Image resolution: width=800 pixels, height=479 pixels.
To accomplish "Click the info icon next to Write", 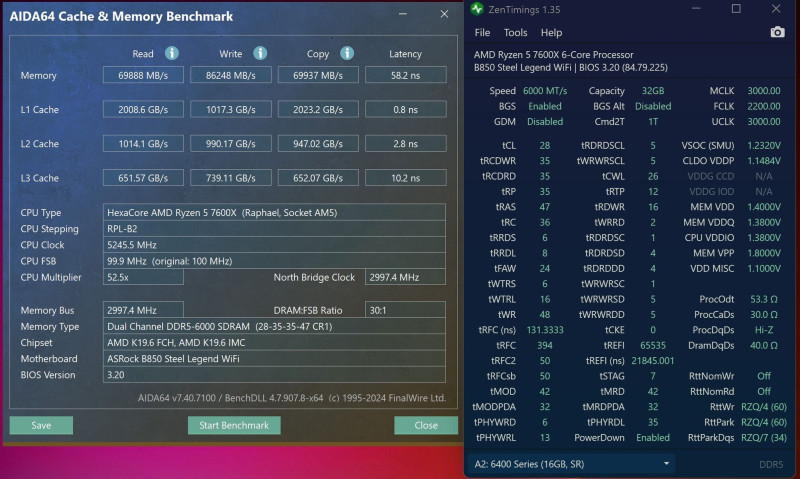I will [x=260, y=53].
